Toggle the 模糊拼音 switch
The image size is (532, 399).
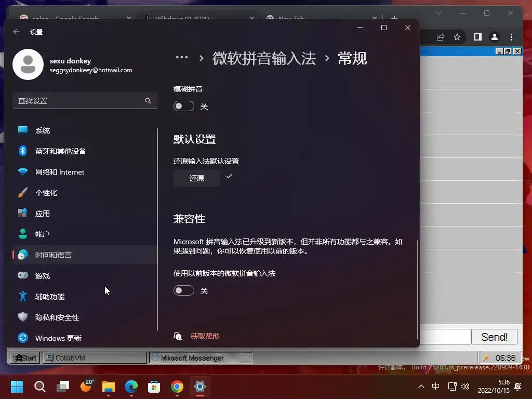click(x=183, y=106)
